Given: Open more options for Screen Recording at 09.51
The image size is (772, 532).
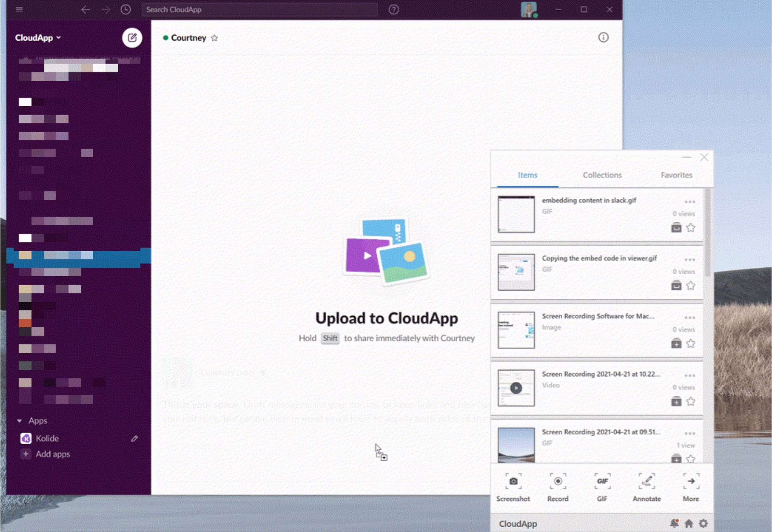Looking at the screenshot, I should click(x=690, y=434).
